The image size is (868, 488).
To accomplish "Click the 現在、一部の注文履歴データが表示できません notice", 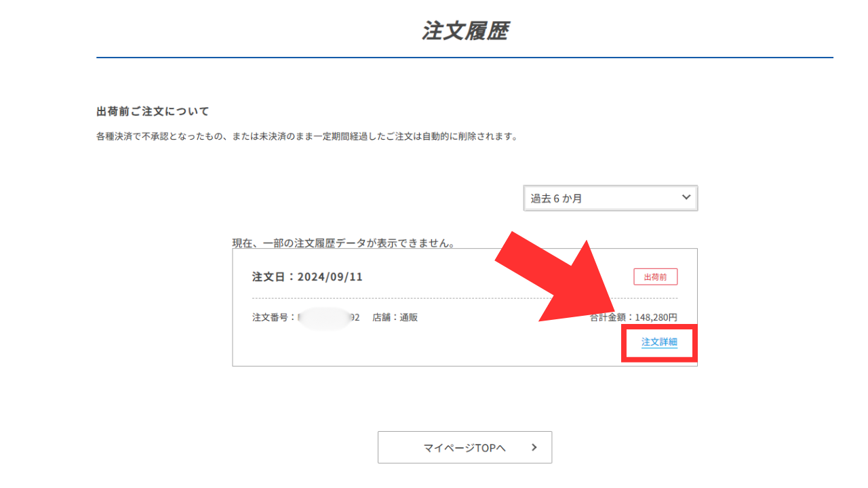I will tap(343, 243).
